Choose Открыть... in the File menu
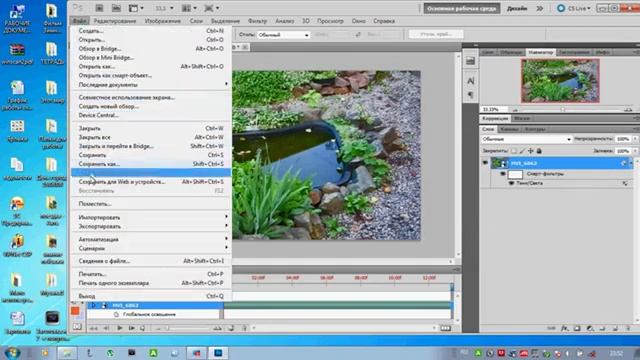Viewport: 640px width, 360px height. tap(151, 40)
